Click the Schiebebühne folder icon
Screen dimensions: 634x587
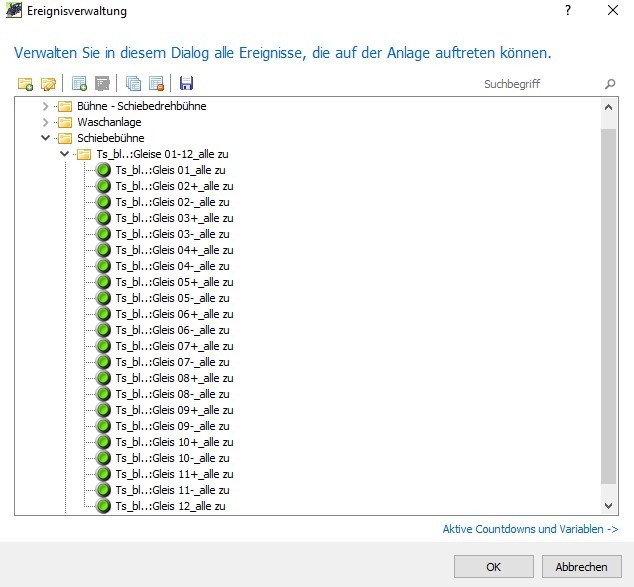click(x=65, y=138)
